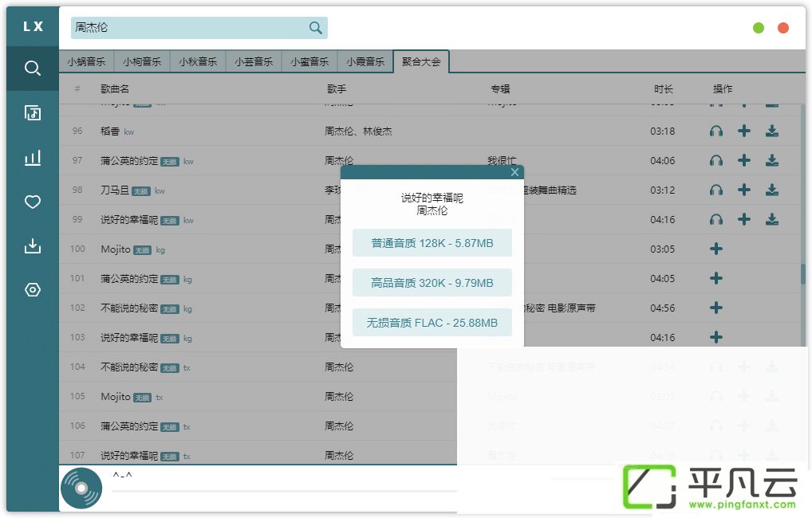Click the green minimize window dot

(759, 28)
